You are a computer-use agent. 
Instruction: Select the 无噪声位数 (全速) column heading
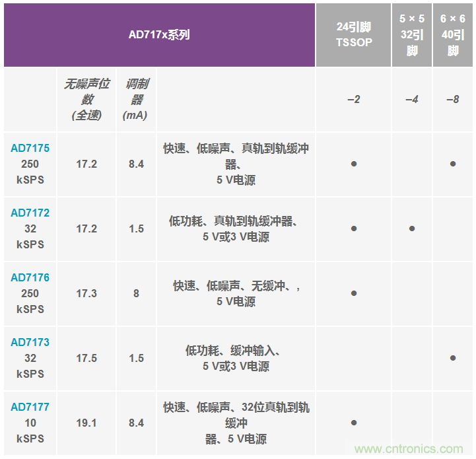[86, 99]
